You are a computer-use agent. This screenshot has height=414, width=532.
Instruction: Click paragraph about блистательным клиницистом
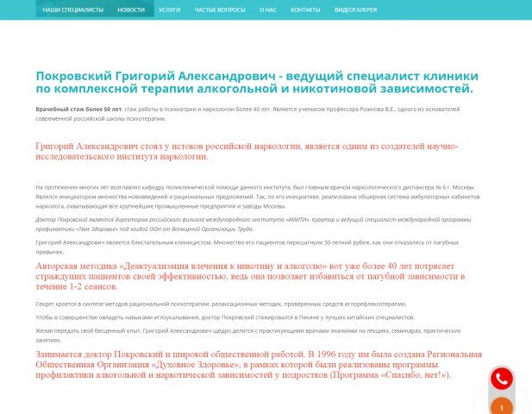click(x=247, y=247)
